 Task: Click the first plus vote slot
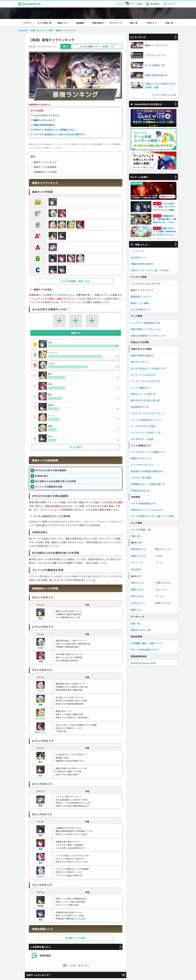(59, 321)
